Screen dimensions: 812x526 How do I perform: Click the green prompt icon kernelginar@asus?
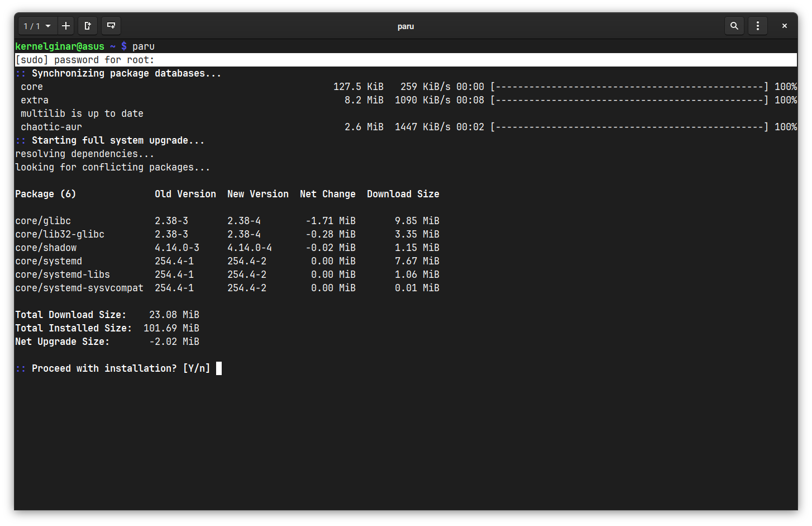[59, 46]
